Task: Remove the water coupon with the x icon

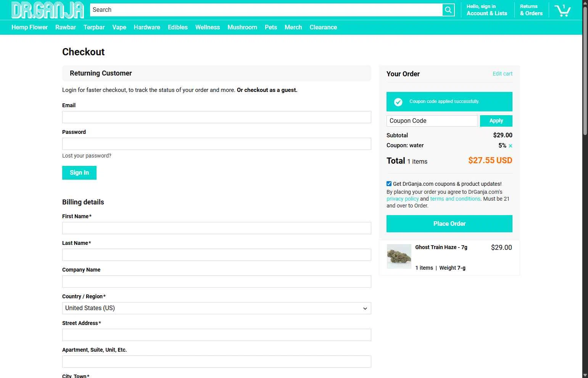Action: (511, 146)
